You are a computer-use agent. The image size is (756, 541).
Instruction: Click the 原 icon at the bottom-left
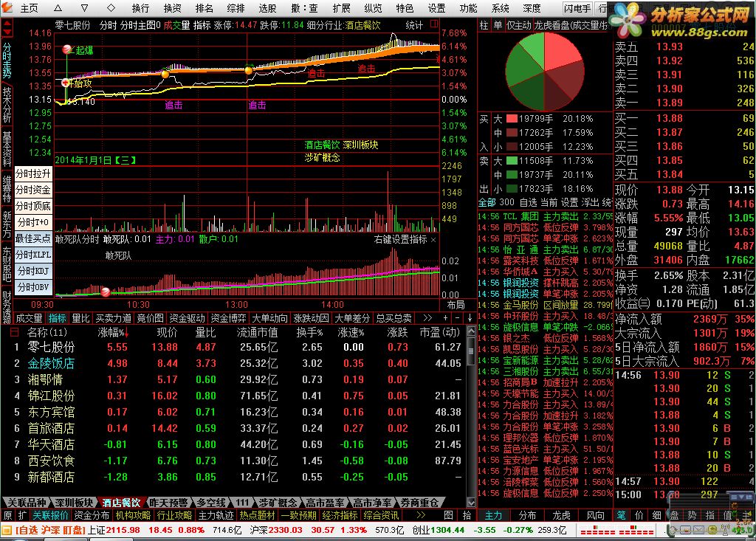[x=7, y=515]
